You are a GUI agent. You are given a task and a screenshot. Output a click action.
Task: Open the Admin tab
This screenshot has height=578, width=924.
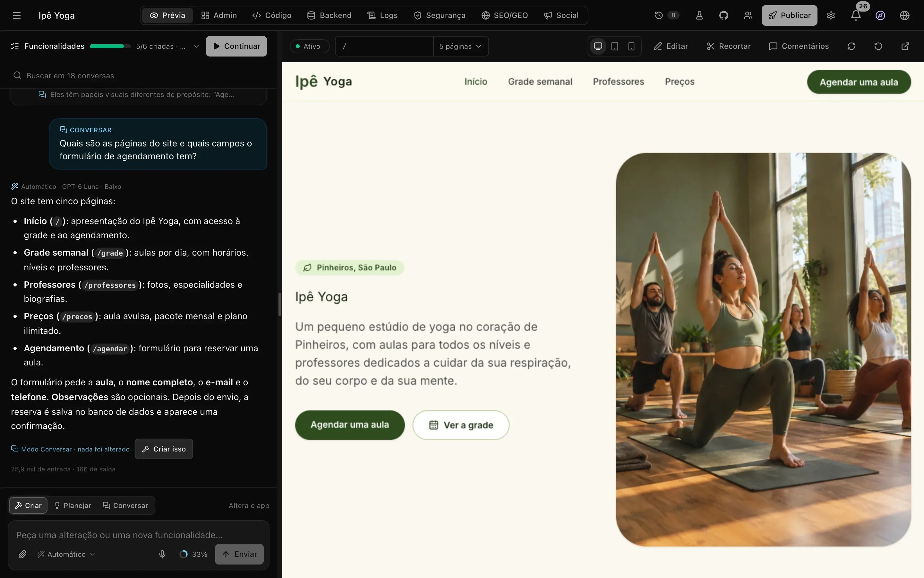[x=219, y=15]
